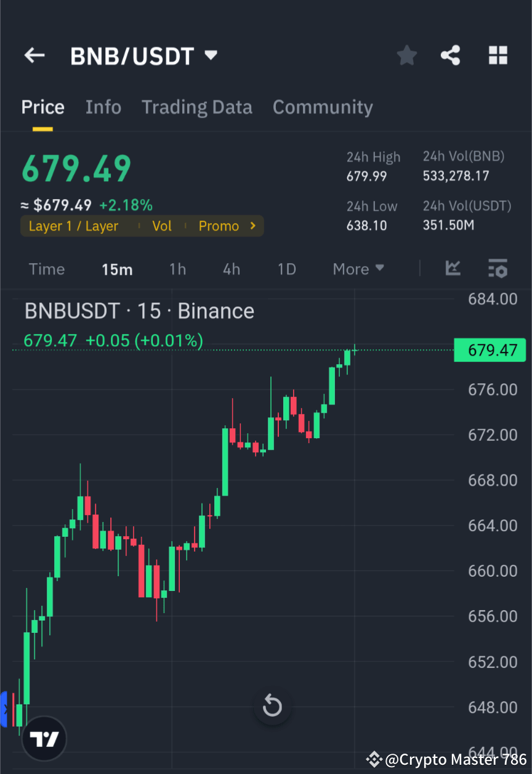Expand the Promo banner chevron
Screen dimensions: 532x774
coord(252,226)
